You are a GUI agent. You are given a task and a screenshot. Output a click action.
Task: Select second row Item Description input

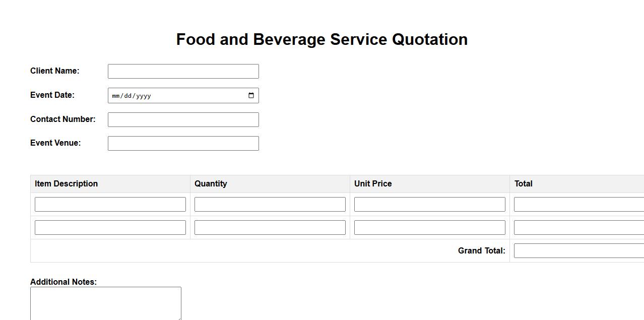coord(110,227)
